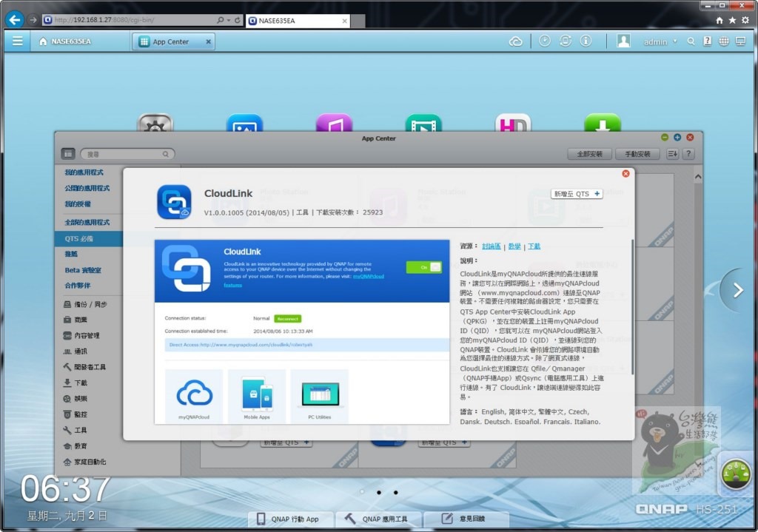Open 工具 tools category

pos(76,430)
